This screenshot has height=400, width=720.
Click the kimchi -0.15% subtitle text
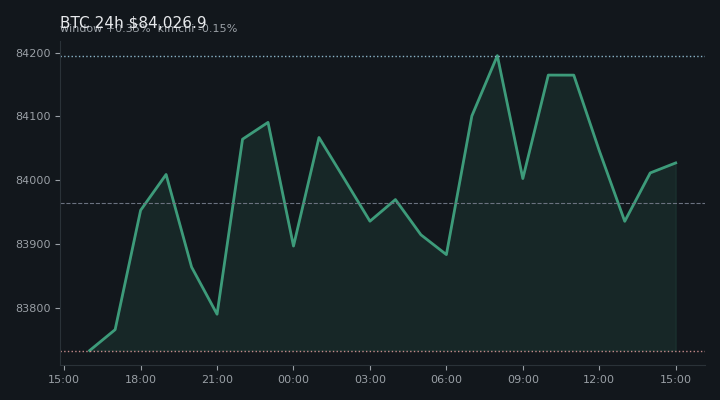(x=197, y=28)
